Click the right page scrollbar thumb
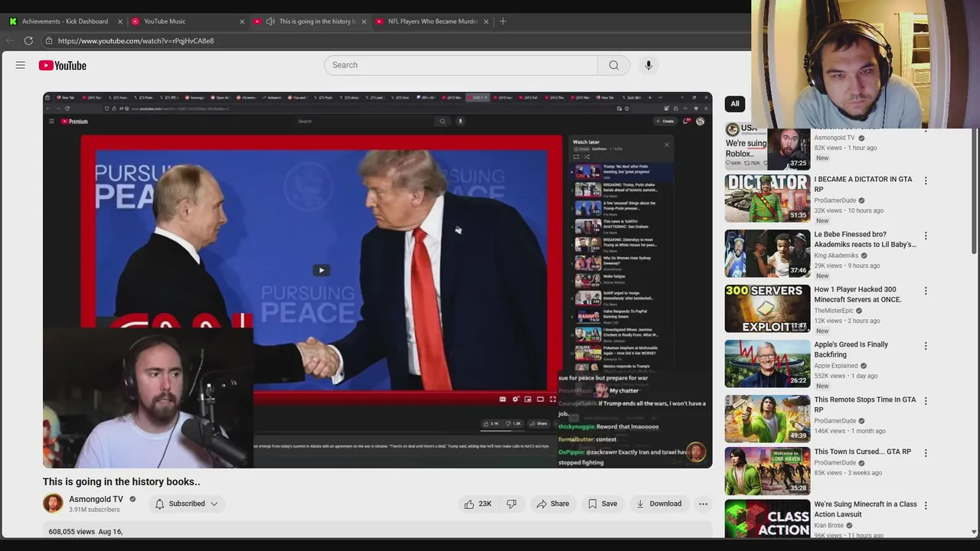This screenshot has height=551, width=980. (x=974, y=191)
